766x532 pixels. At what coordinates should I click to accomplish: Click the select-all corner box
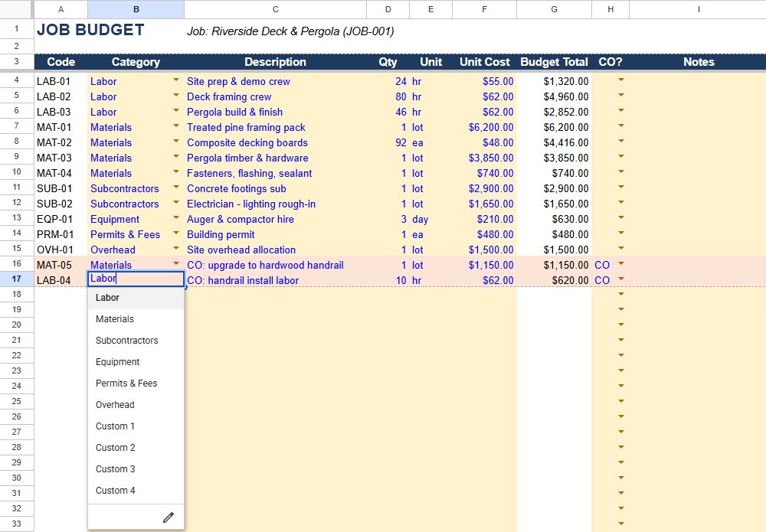[x=17, y=9]
